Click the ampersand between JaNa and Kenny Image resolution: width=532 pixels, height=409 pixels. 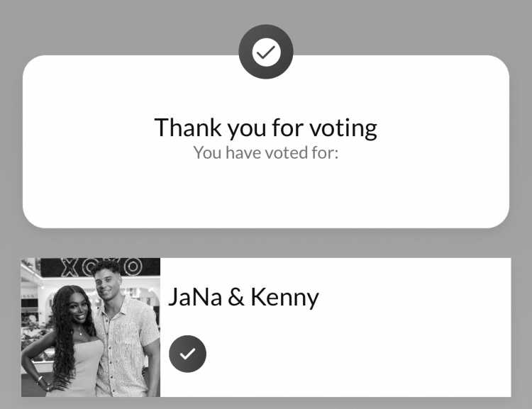[236, 297]
